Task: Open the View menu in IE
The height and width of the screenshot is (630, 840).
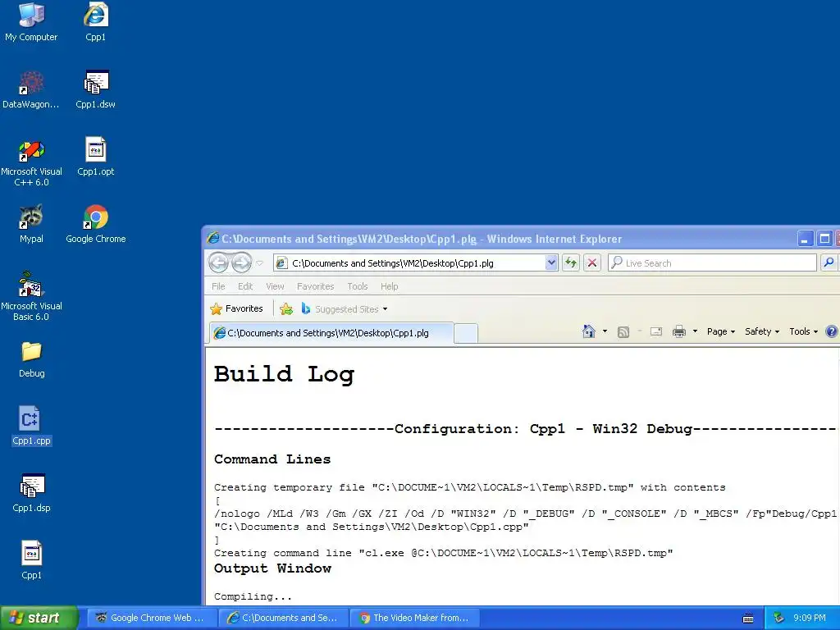Action: click(x=275, y=286)
